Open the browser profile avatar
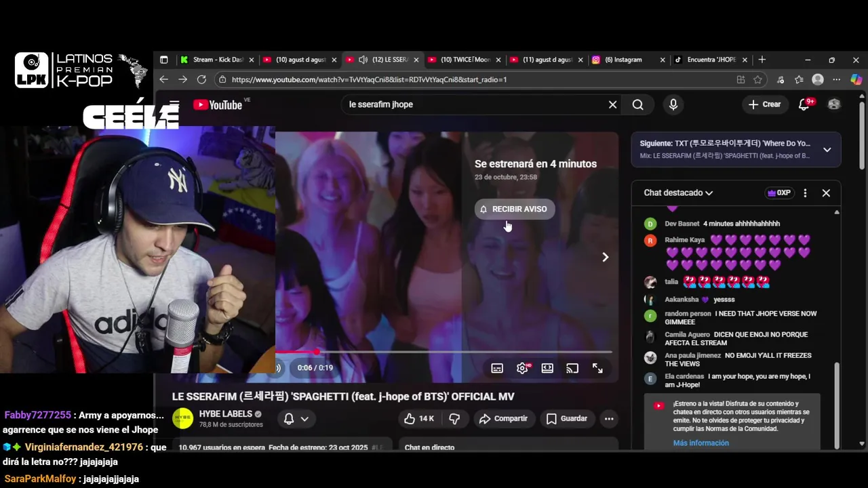This screenshot has height=488, width=868. 818,79
